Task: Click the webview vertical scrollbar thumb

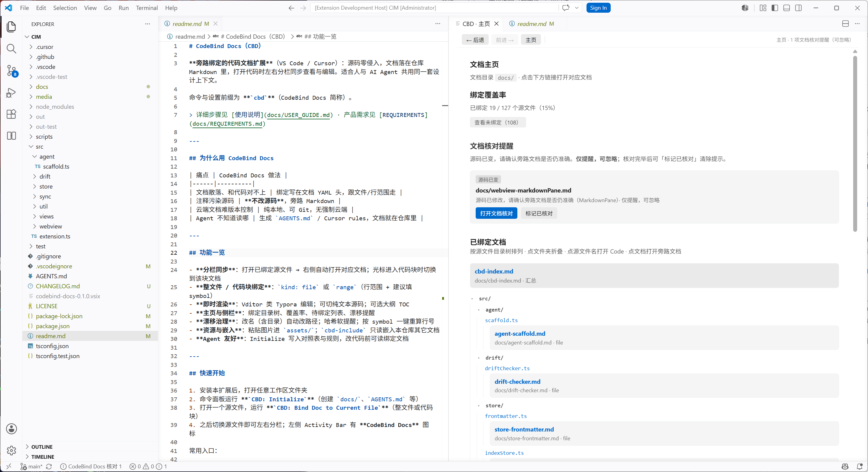Action: [855, 143]
